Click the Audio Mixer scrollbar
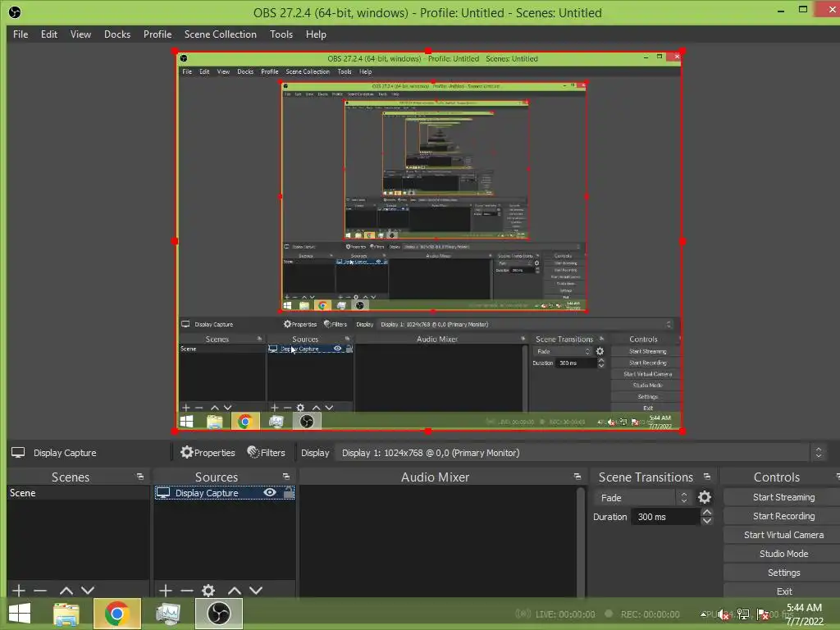 pos(581,541)
